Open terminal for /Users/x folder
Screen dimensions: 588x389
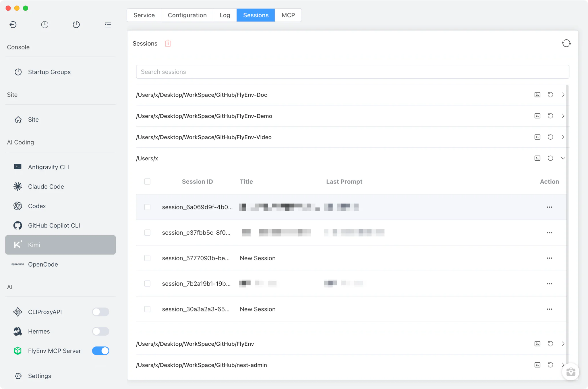(537, 158)
